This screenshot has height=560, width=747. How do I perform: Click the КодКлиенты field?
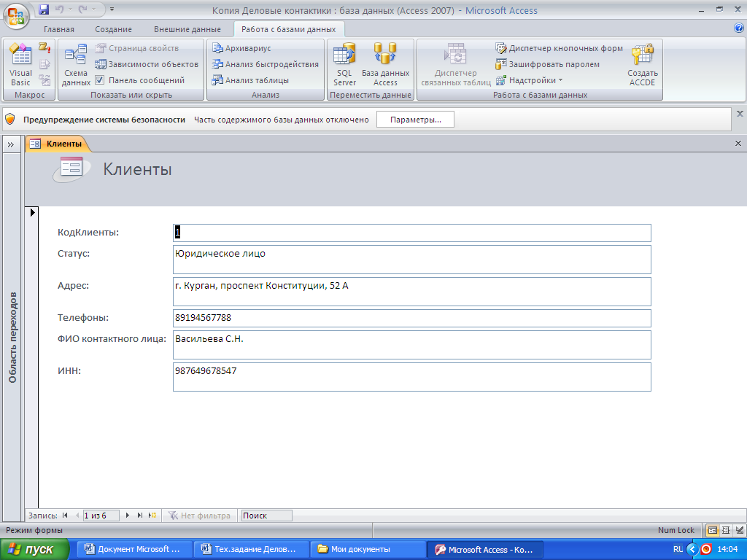click(411, 233)
